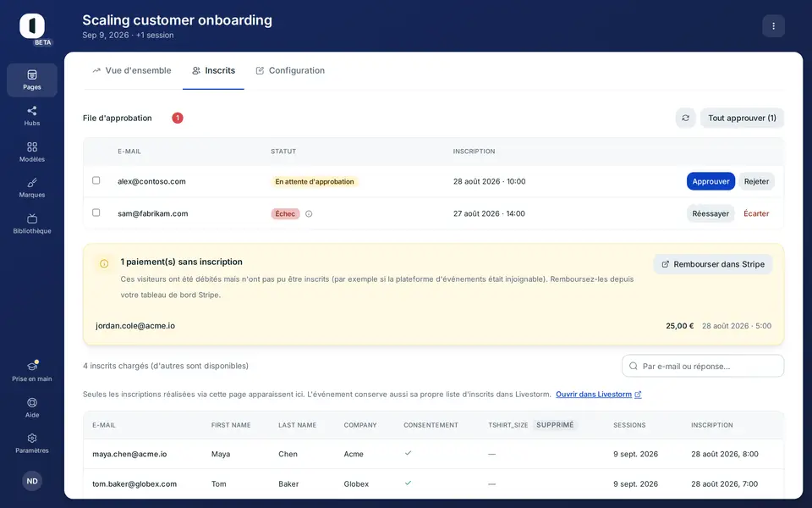This screenshot has height=508, width=812.
Task: Open the Ouvrir dans Livestorm link
Action: pyautogui.click(x=594, y=395)
